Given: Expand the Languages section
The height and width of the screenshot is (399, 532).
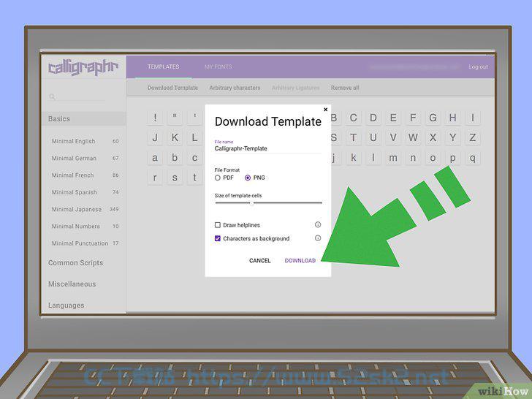Looking at the screenshot, I should tap(66, 305).
